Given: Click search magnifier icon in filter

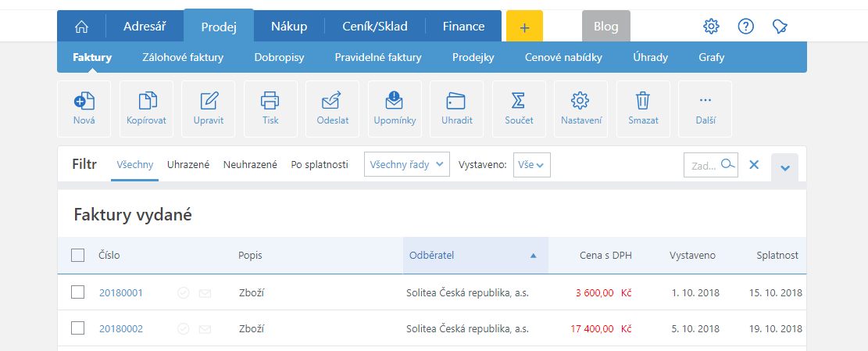Looking at the screenshot, I should click(729, 164).
